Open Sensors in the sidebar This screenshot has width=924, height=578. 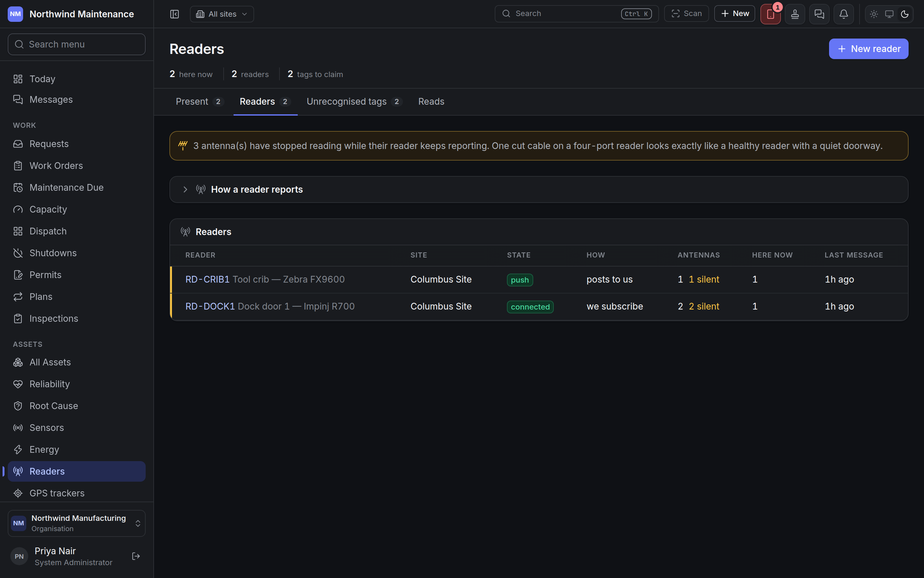pyautogui.click(x=76, y=427)
